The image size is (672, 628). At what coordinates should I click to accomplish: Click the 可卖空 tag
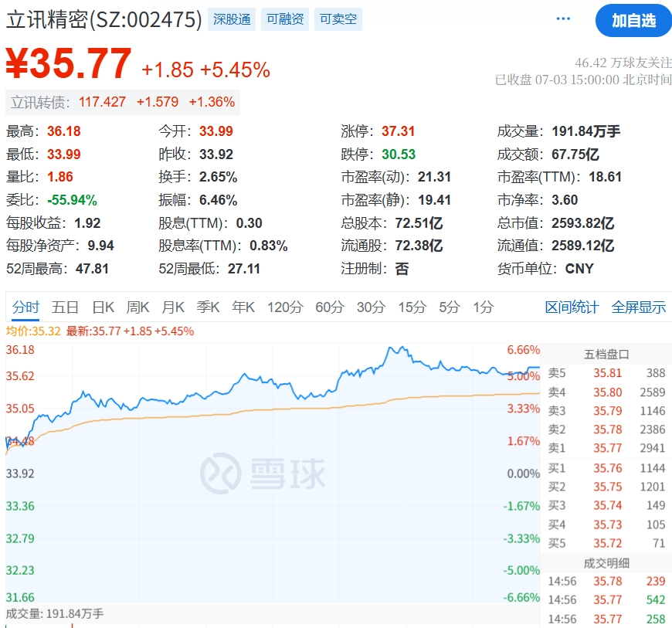(338, 19)
